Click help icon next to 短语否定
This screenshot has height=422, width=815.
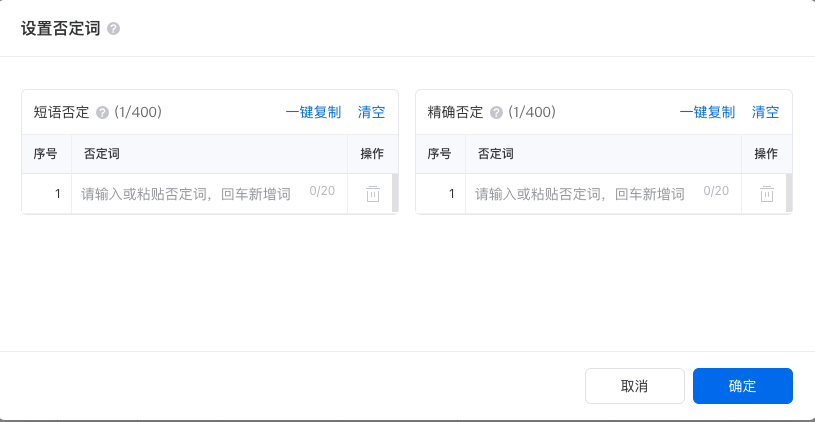[102, 113]
